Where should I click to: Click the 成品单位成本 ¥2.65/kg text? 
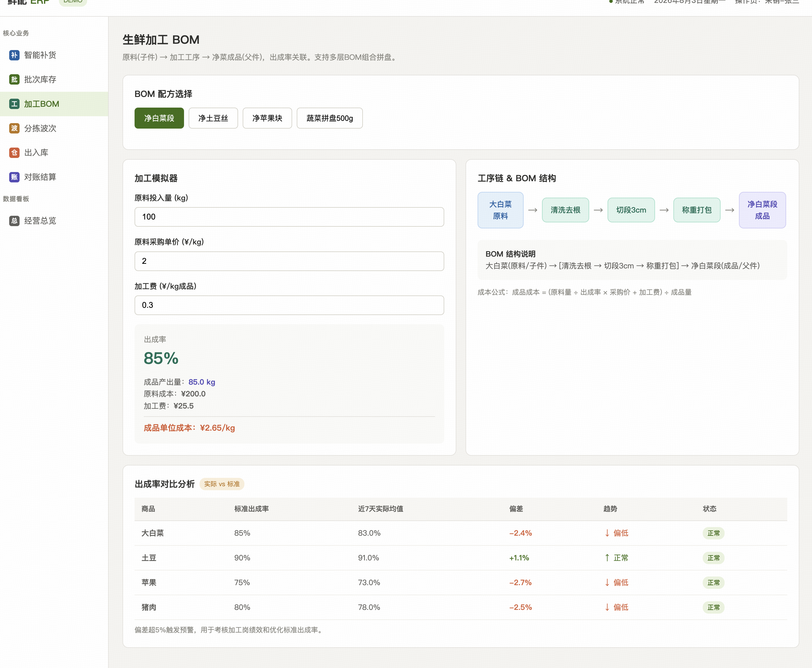point(189,428)
